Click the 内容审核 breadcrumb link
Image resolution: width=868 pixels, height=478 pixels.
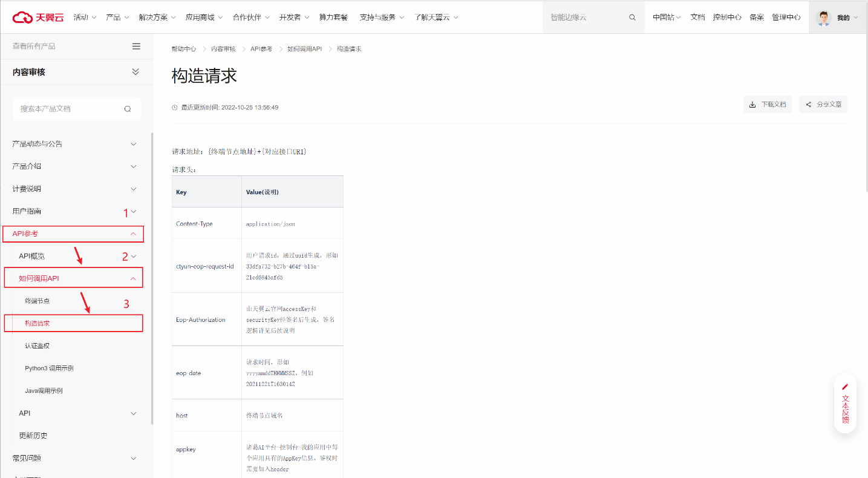[223, 49]
